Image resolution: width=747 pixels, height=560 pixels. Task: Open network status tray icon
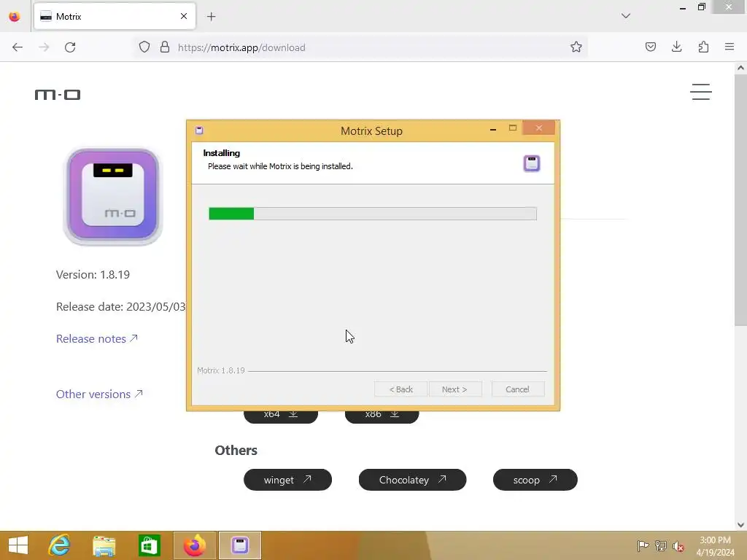click(661, 545)
